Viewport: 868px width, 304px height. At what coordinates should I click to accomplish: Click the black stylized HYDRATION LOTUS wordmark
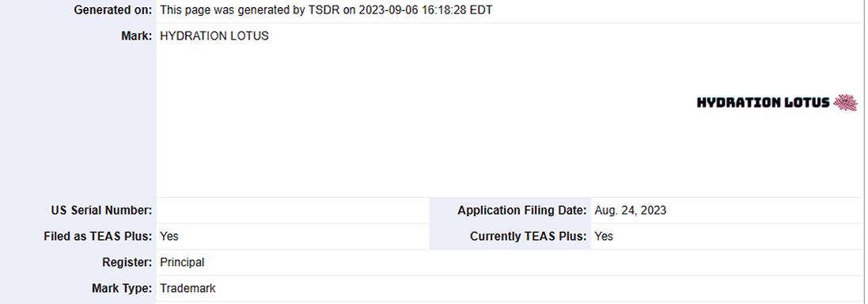pyautogui.click(x=763, y=102)
